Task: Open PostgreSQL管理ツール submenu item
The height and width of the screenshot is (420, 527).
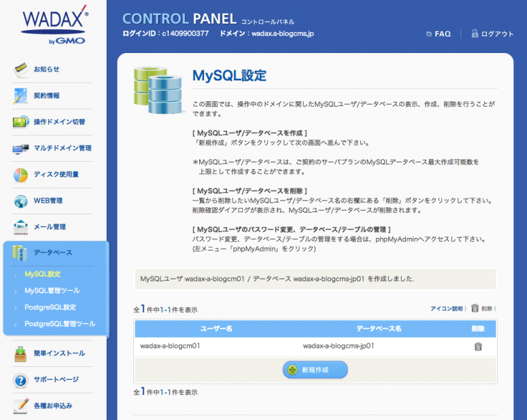Action: pos(59,323)
